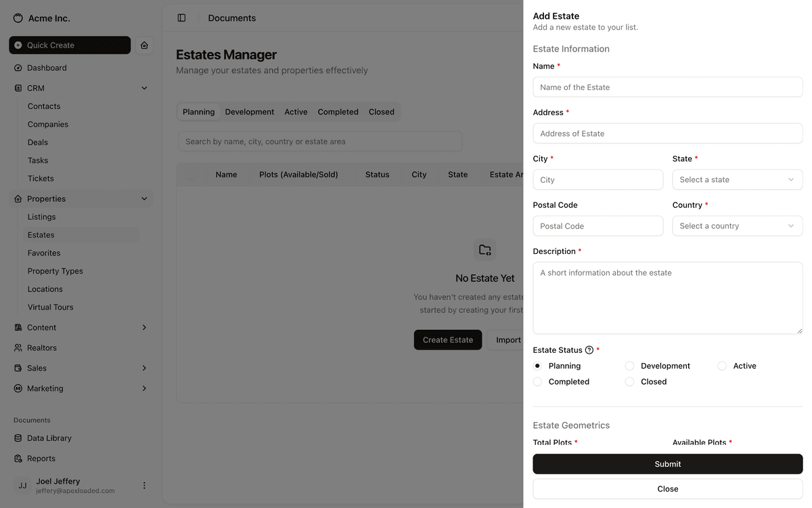
Task: Open the Select a country dropdown
Action: (x=737, y=226)
